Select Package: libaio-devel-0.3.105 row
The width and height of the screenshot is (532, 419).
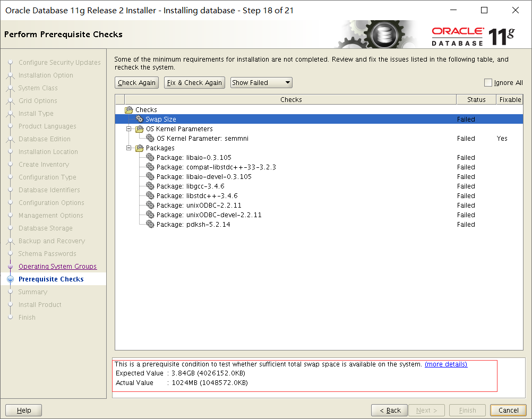tap(319, 176)
